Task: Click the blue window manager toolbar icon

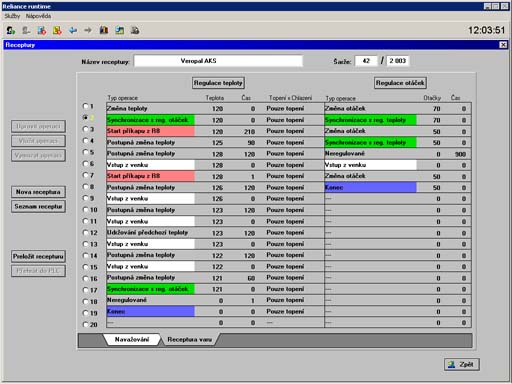Action: coord(120,31)
